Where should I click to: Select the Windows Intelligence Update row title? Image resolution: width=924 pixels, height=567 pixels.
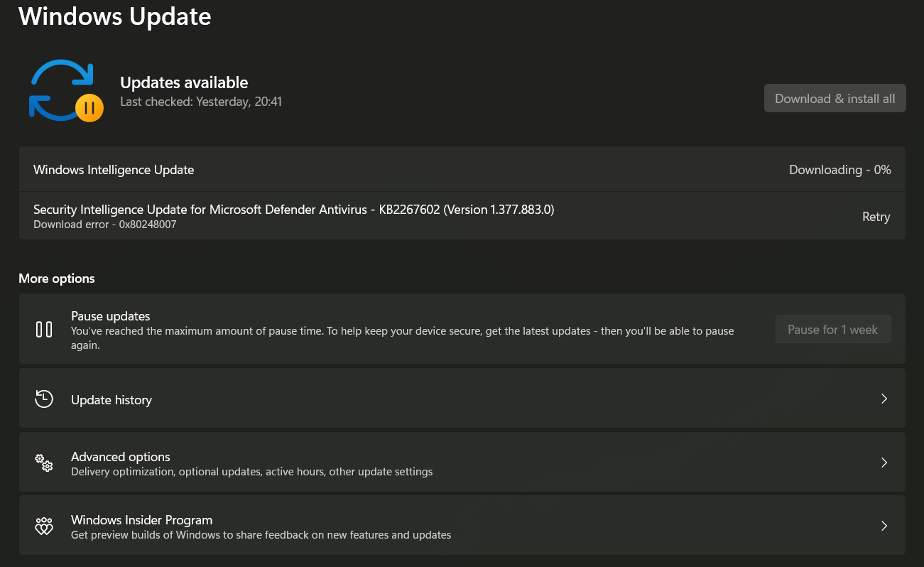click(114, 170)
